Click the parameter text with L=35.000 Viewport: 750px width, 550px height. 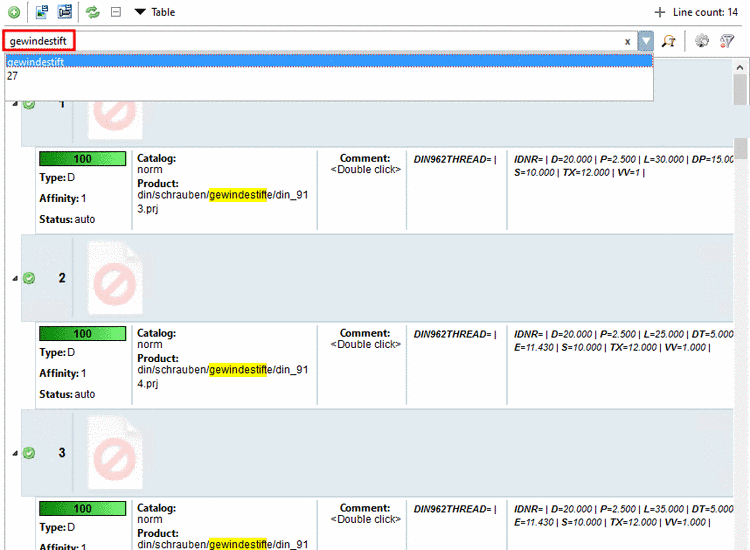(624, 516)
